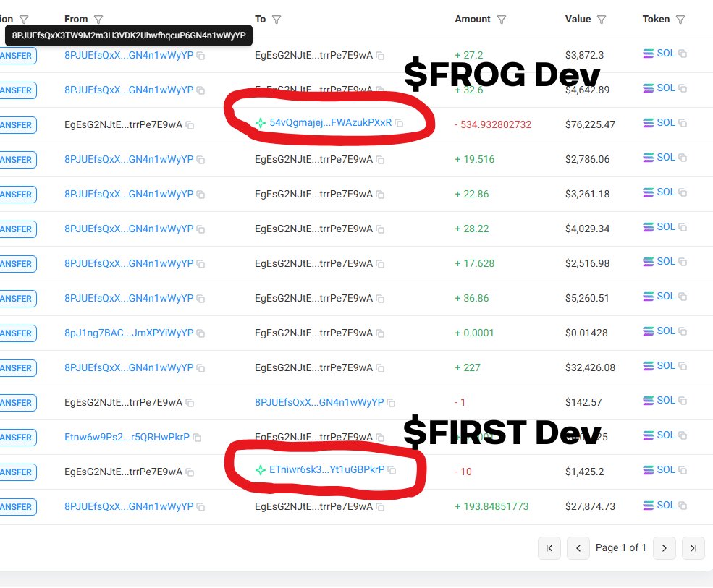
Task: Open SOL token link in $5,260.51 row
Action: (666, 297)
